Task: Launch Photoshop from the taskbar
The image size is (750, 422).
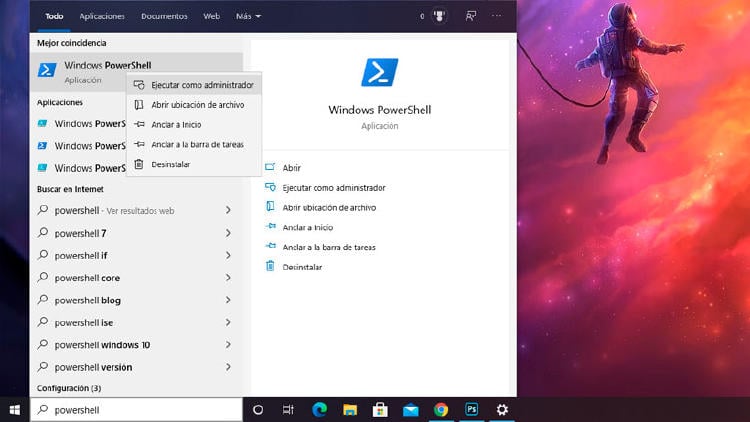Action: [471, 409]
